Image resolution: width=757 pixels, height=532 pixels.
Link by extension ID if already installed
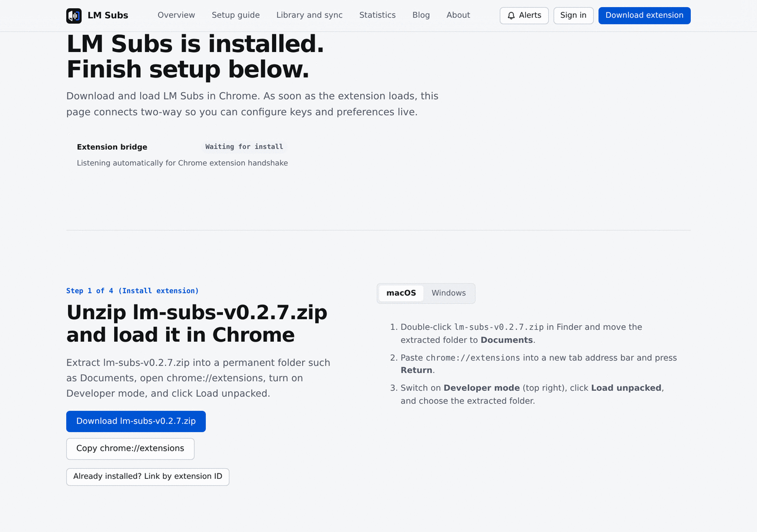pos(148,476)
